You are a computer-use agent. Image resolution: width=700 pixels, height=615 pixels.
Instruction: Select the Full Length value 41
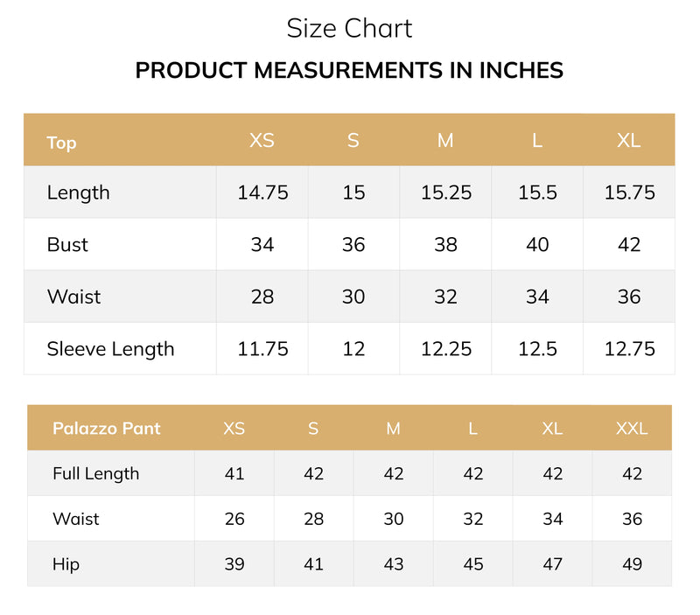tap(234, 473)
